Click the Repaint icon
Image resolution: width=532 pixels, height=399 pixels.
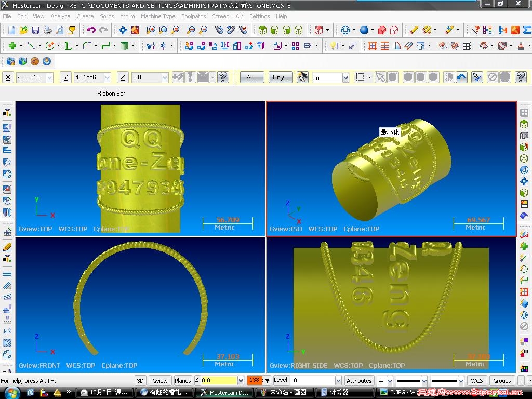pos(135,30)
